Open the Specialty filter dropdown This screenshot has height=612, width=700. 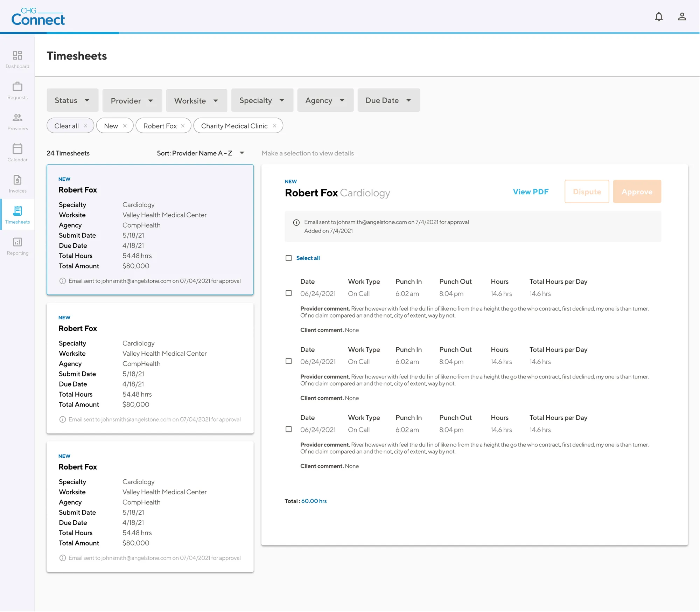coord(262,100)
